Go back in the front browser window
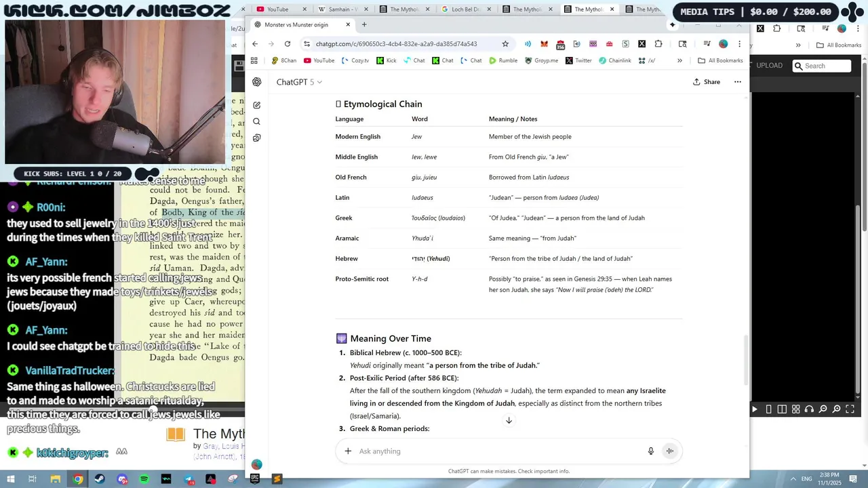This screenshot has width=868, height=488. 255,44
